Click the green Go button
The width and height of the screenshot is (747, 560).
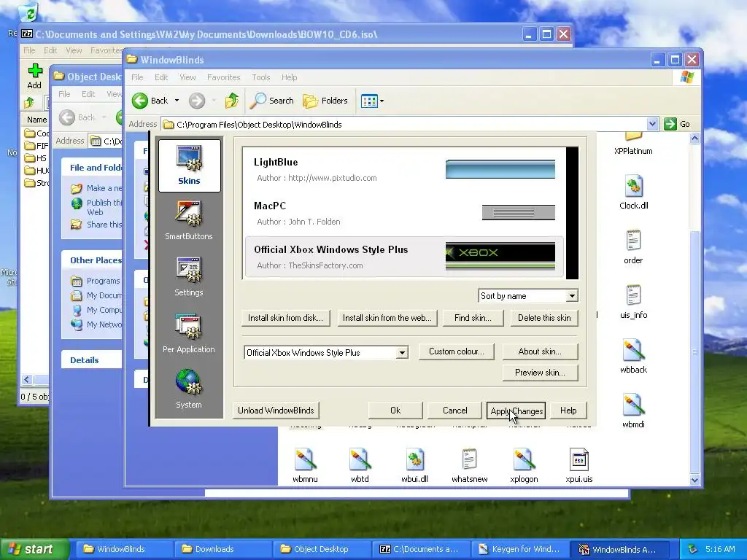[x=677, y=124]
